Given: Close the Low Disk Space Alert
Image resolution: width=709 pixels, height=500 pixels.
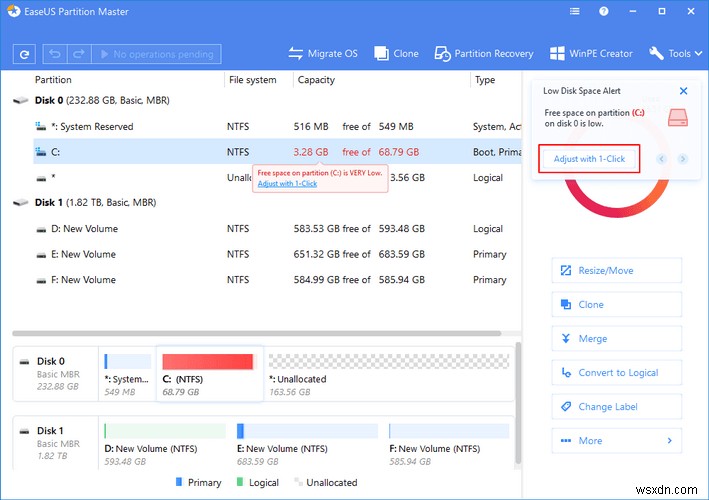Looking at the screenshot, I should [683, 91].
